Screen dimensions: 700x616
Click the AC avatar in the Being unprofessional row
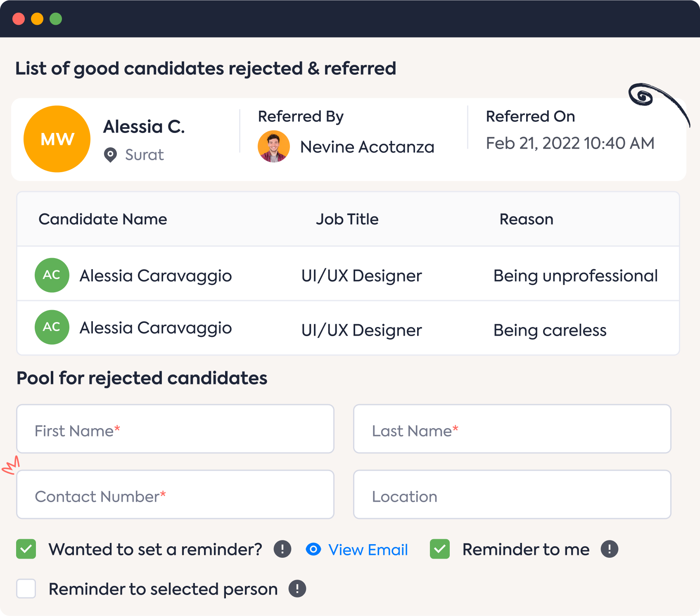[52, 275]
